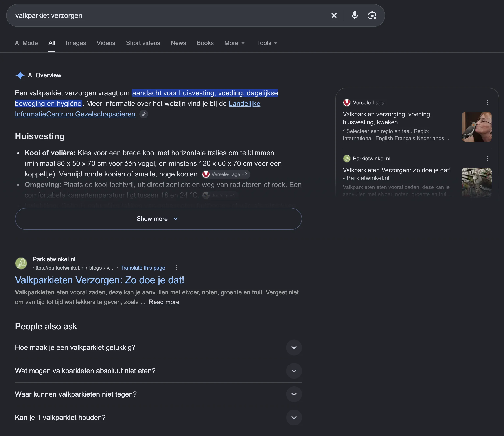Image resolution: width=504 pixels, height=436 pixels.
Task: Expand 'Wat mogen valkparkieten absoluut niet eten?'
Action: pyautogui.click(x=158, y=371)
